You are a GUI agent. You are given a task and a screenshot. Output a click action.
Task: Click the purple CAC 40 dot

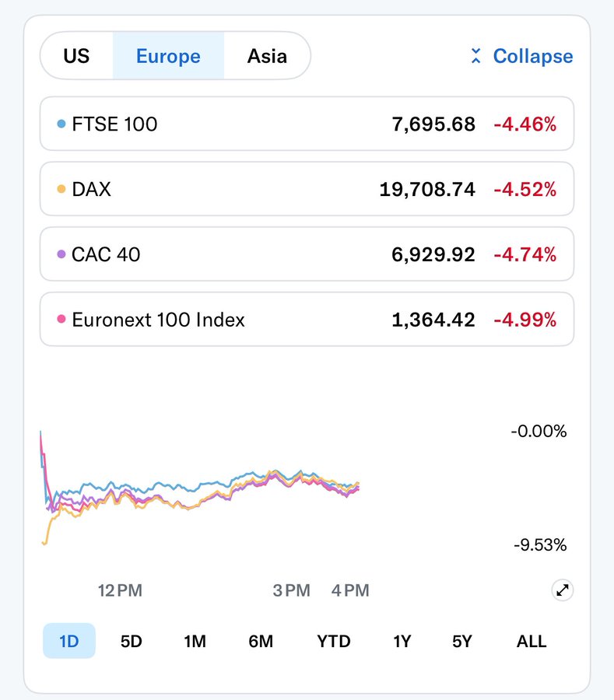click(61, 254)
